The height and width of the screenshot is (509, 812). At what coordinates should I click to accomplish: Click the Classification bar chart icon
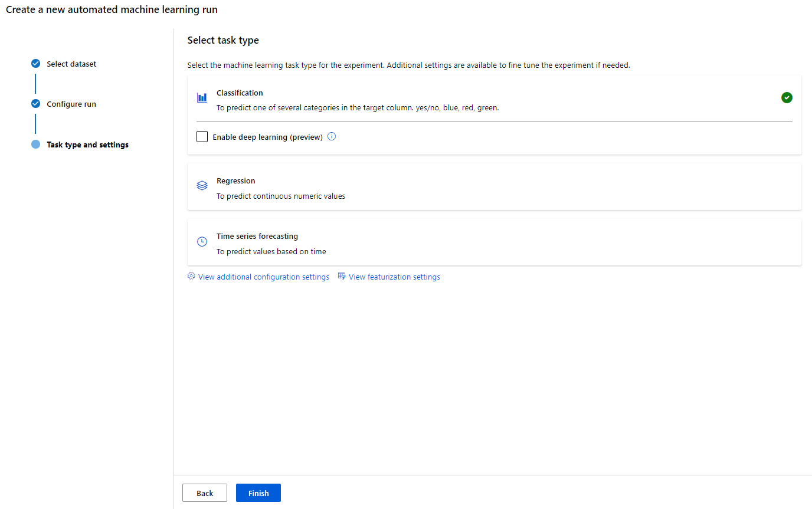(202, 98)
